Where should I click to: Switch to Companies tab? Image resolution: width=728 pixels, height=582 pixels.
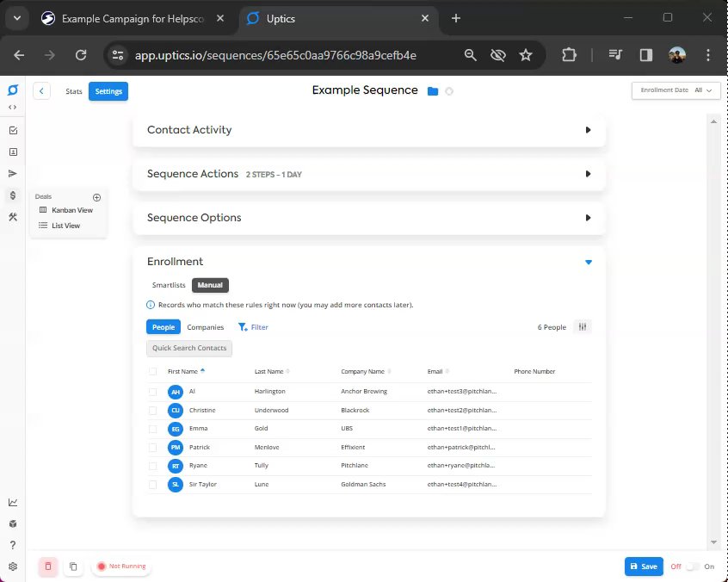(205, 327)
